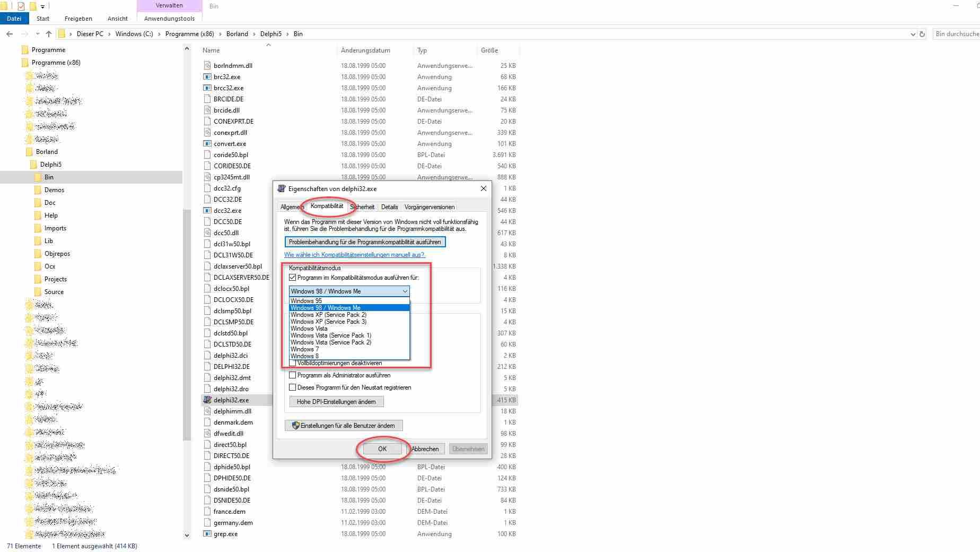Choose 'Windows Vista (Service Pack 1)' option

(x=349, y=335)
